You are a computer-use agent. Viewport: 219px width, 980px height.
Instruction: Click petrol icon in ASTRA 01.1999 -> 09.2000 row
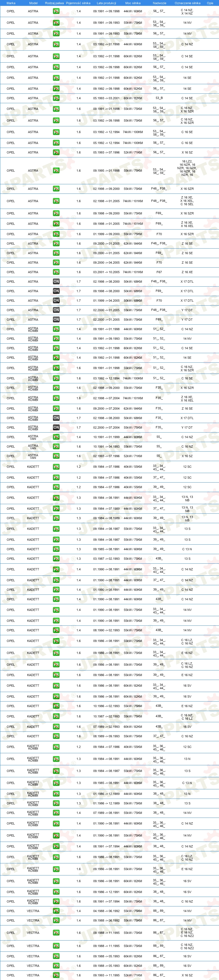(x=56, y=234)
